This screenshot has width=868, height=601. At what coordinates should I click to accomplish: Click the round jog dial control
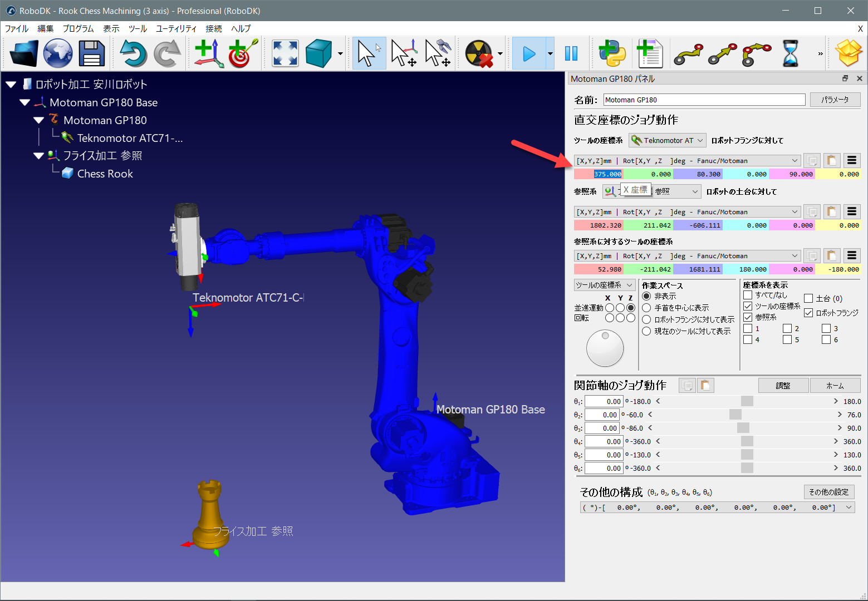[x=605, y=348]
